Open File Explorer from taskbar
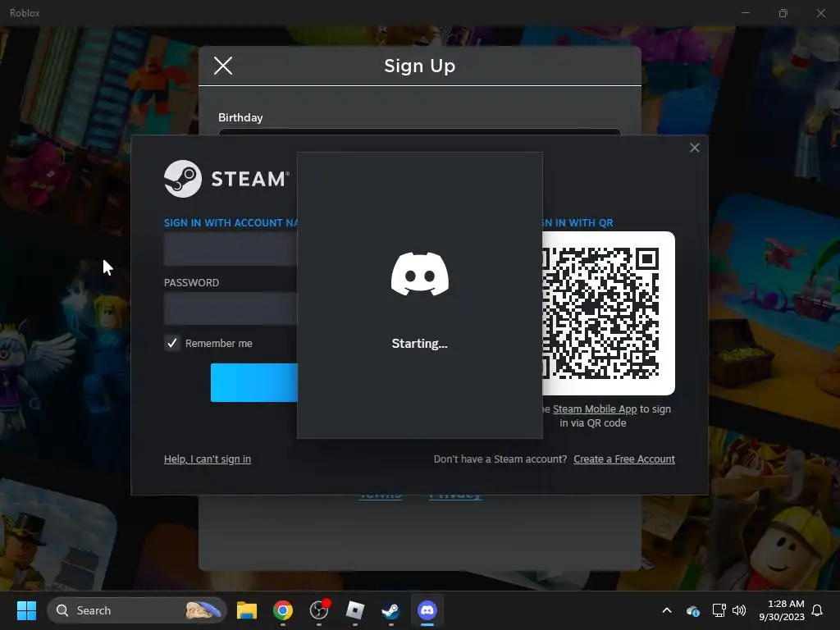The width and height of the screenshot is (840, 630). click(247, 610)
